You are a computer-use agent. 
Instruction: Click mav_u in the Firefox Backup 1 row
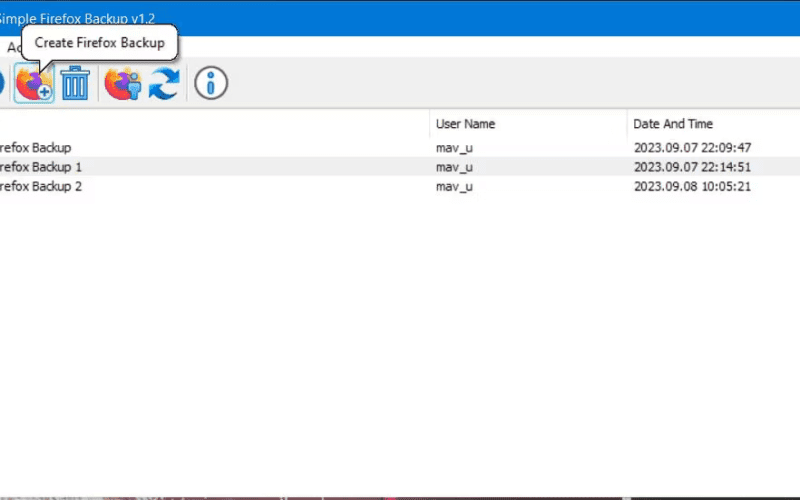[454, 167]
